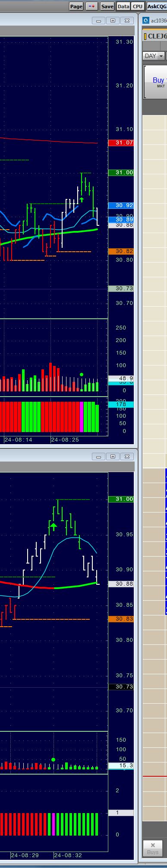The image size is (167, 868).
Task: Restore the lower chart window
Action: (113, 456)
